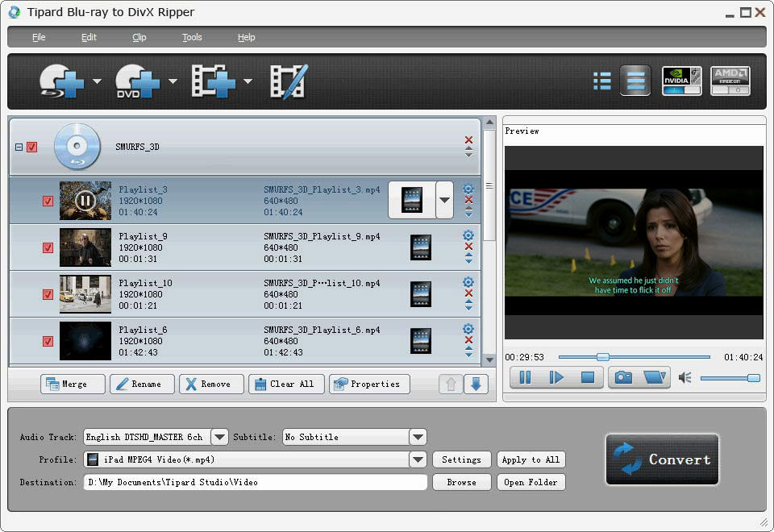
Task: Click the preview playback position slider
Action: 634,357
